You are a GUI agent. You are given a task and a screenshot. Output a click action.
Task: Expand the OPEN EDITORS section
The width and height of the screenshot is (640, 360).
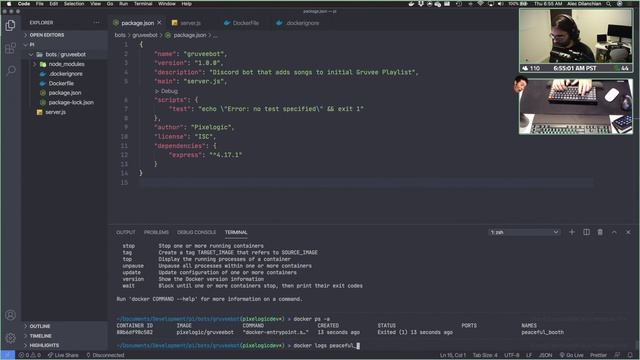click(x=47, y=35)
